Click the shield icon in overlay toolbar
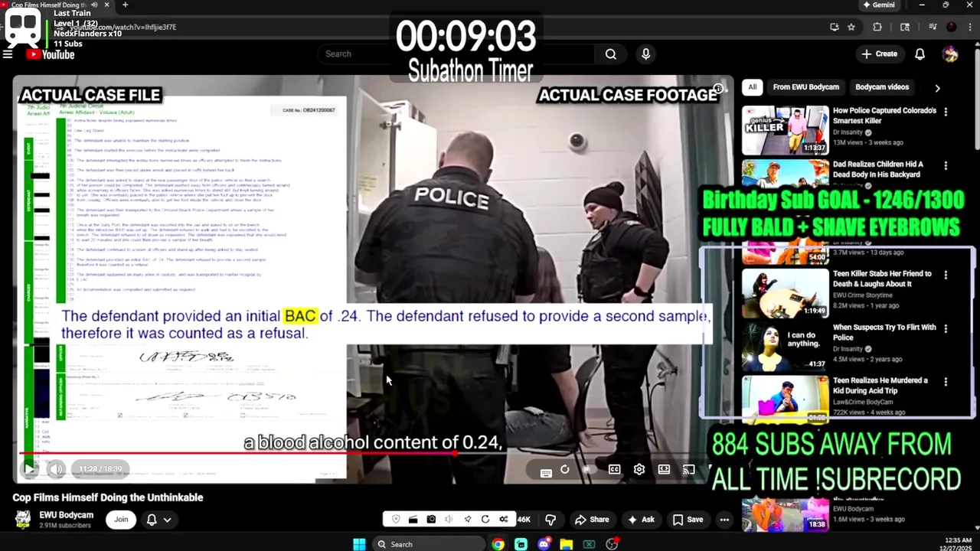This screenshot has width=980, height=551. tap(396, 520)
